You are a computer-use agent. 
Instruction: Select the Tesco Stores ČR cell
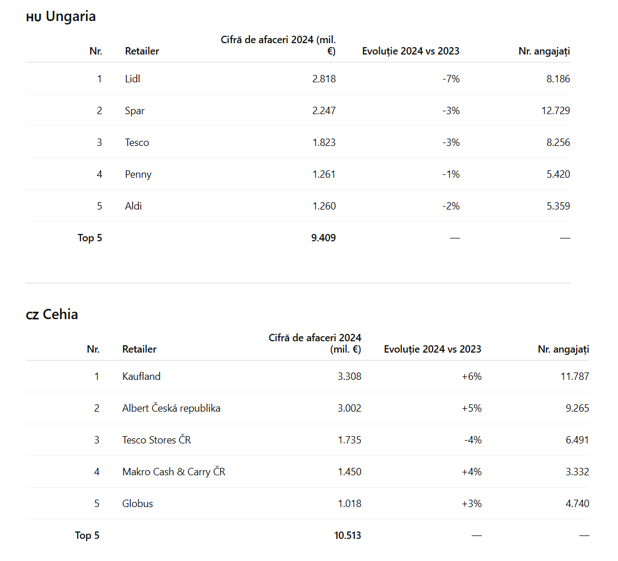click(x=156, y=440)
